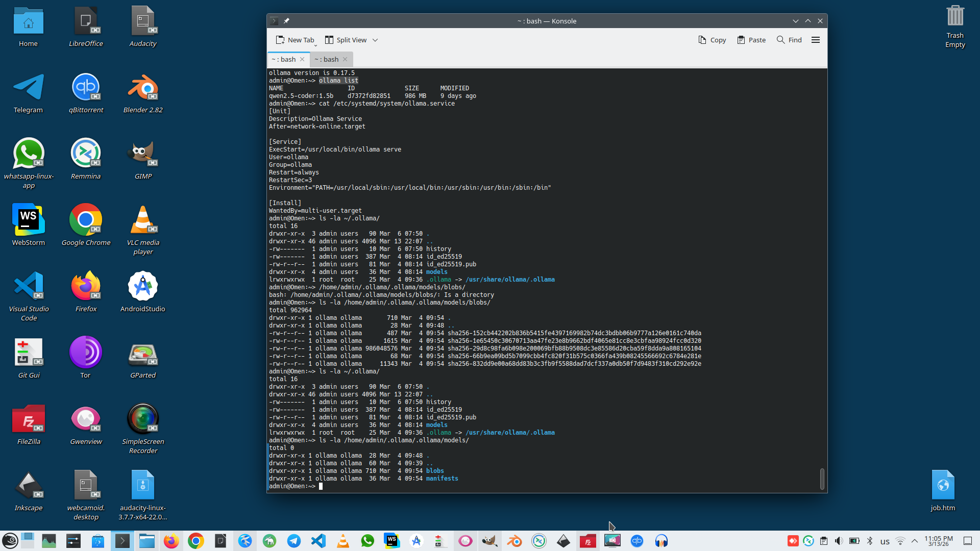Toggle the window pin icon in the titlebar
Screen dimensions: 980x551
pos(286,21)
